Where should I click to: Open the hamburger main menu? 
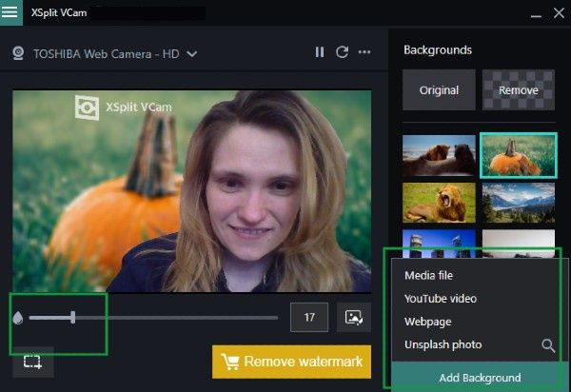[x=10, y=12]
